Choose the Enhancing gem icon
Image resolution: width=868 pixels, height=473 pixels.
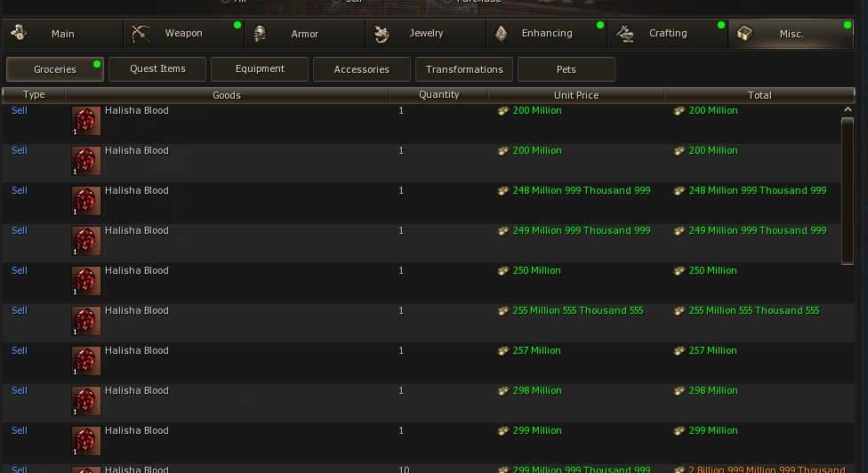click(501, 34)
